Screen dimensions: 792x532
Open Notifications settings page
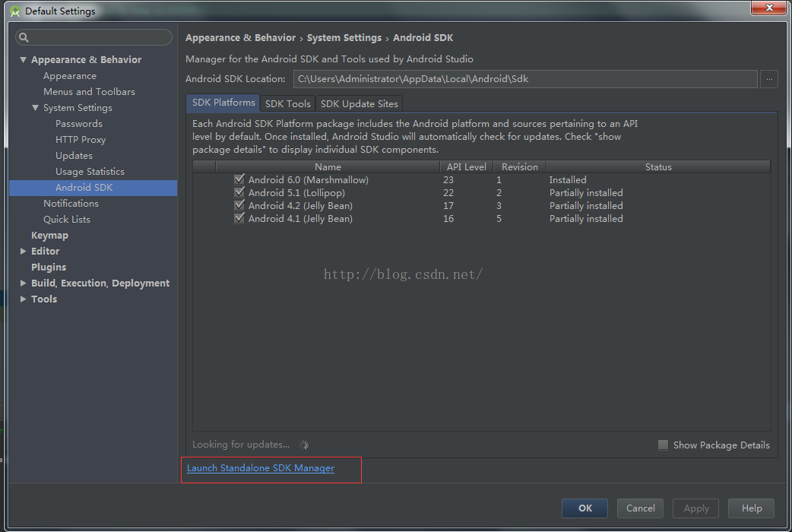coord(71,203)
